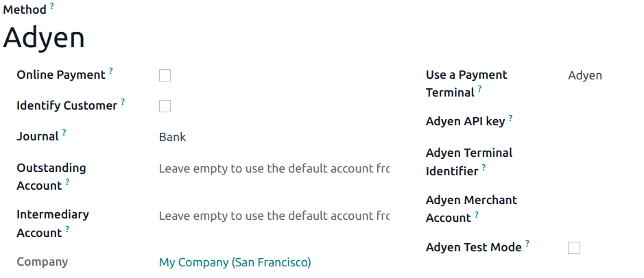Click the Adyen Test Mode help icon

pos(527,243)
